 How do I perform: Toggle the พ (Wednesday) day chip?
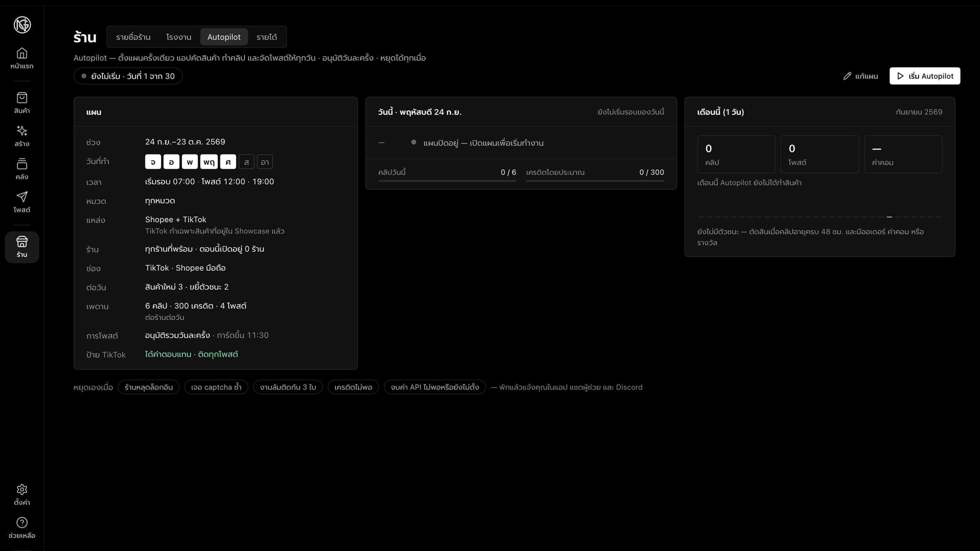(x=189, y=162)
